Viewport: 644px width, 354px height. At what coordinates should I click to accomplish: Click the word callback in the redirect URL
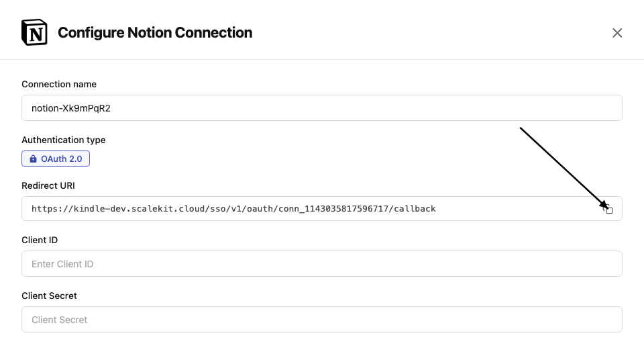[x=416, y=209]
